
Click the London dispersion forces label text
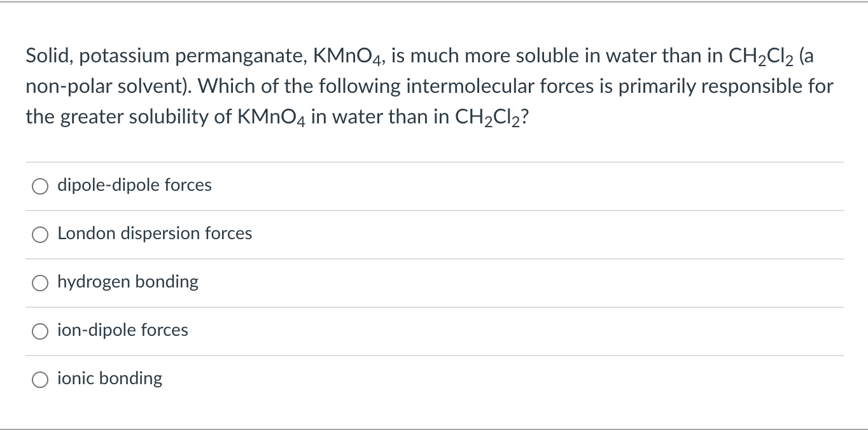pos(155,233)
